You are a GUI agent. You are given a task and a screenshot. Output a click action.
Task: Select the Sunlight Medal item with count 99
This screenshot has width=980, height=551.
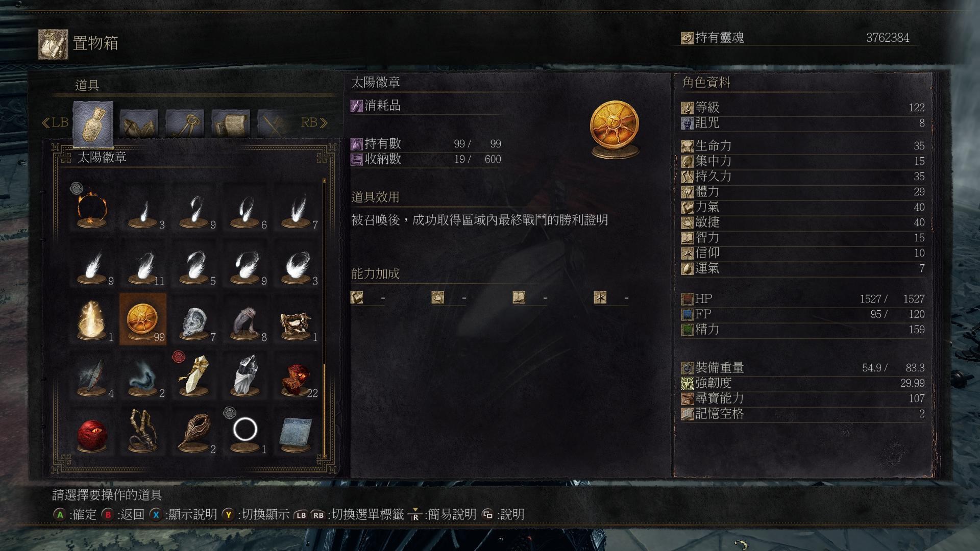(143, 320)
